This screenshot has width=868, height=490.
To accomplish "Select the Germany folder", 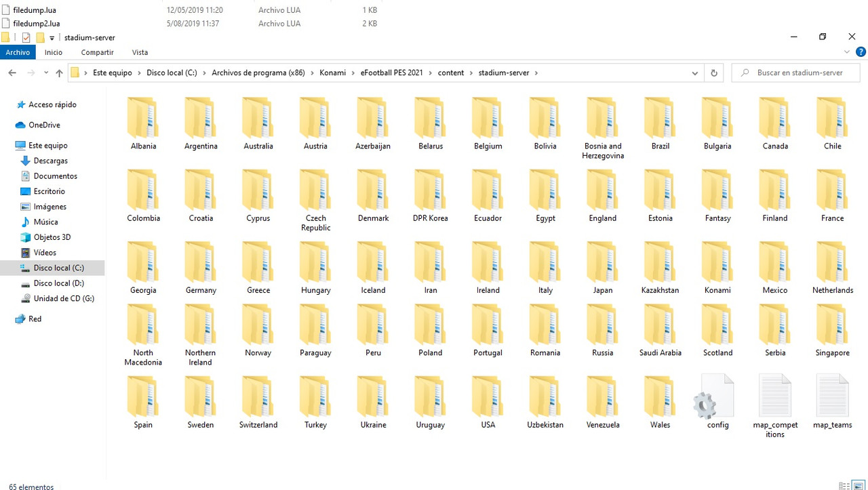I will [201, 268].
